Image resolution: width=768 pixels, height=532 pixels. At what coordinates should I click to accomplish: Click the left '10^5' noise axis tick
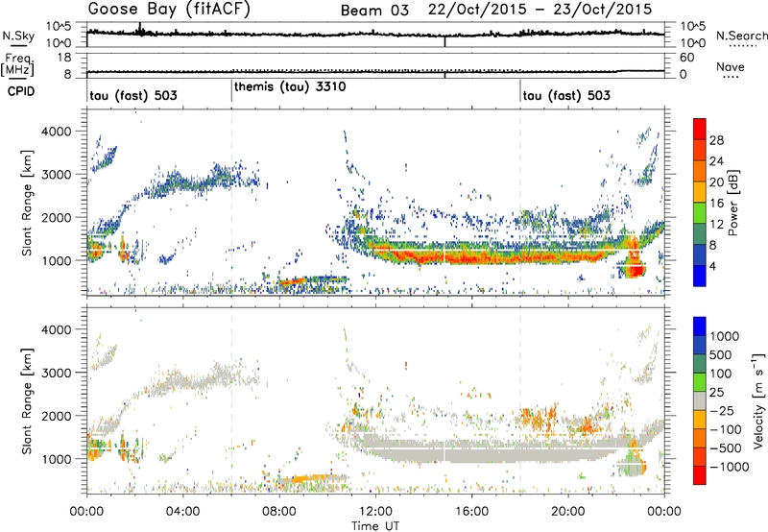59,26
